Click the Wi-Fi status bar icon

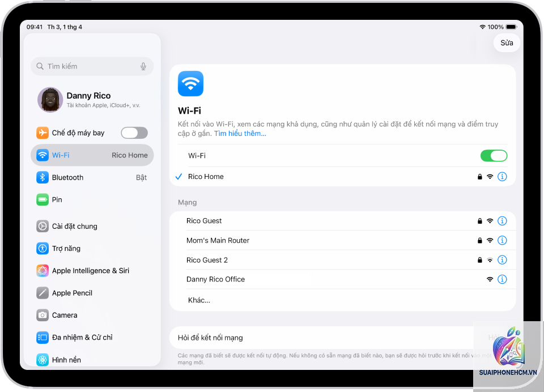(x=482, y=27)
